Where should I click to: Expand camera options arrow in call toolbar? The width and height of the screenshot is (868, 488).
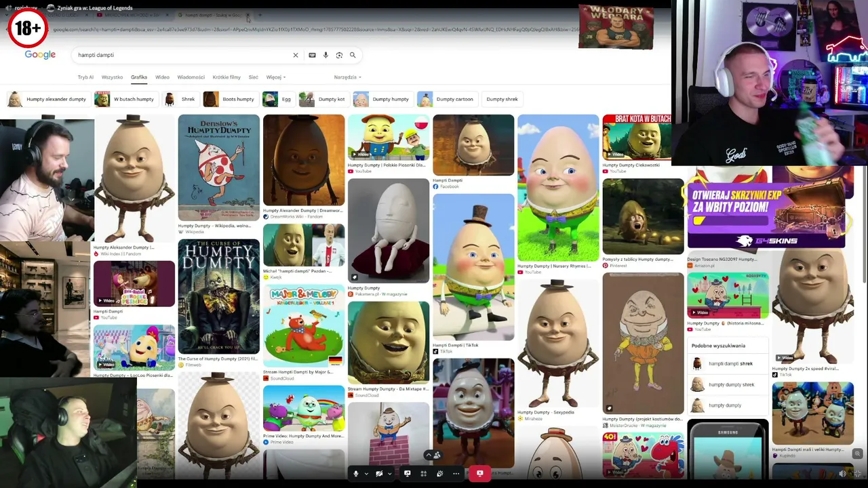[389, 474]
